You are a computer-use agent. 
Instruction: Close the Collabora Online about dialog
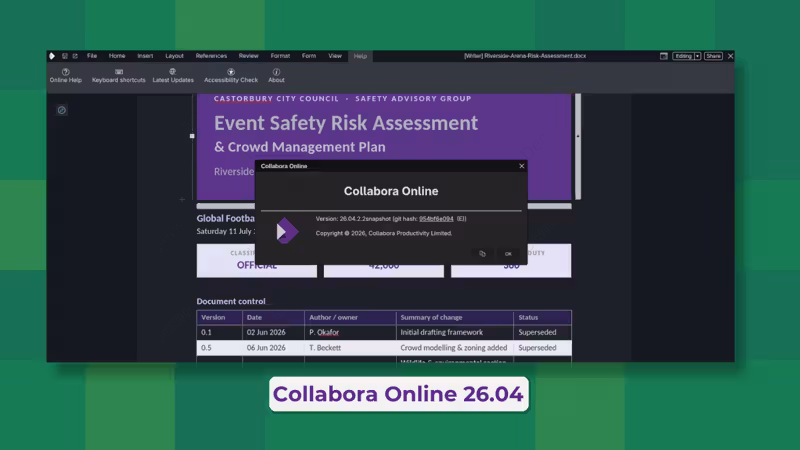pyautogui.click(x=521, y=166)
